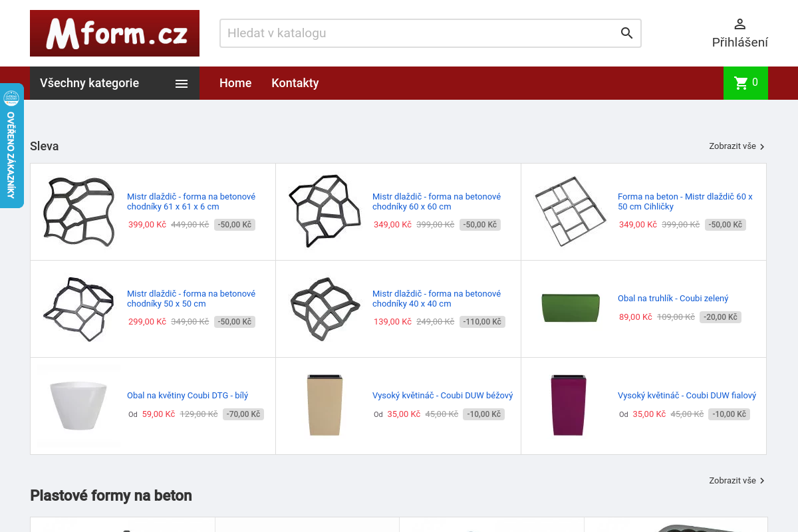This screenshot has height=532, width=798.
Task: Click the beige tall planter thumbnail
Action: click(325, 406)
